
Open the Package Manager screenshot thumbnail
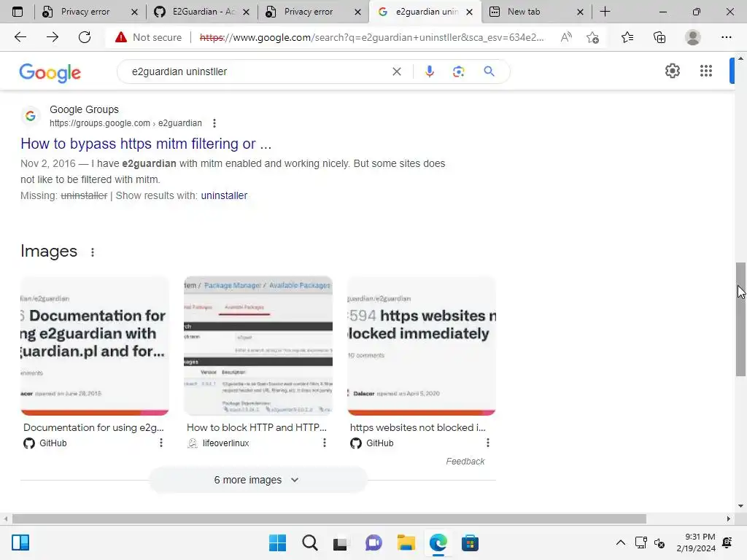258,346
